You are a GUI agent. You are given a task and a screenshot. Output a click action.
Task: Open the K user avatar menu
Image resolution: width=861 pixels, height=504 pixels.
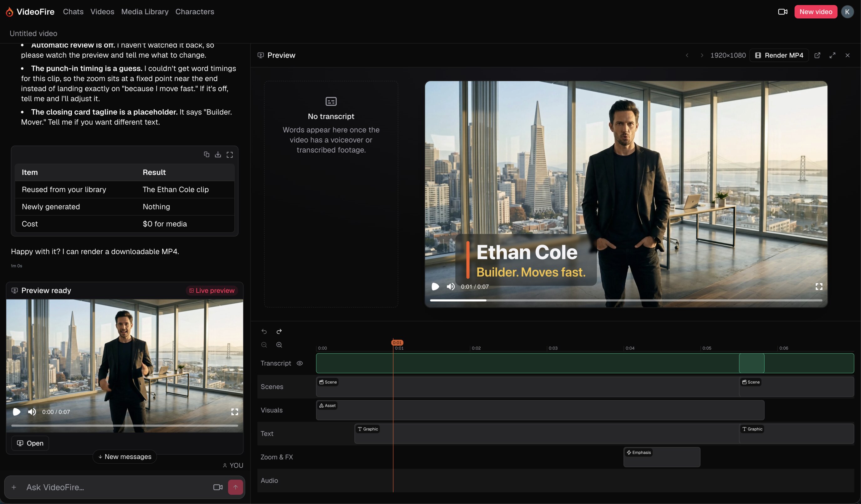pos(847,12)
